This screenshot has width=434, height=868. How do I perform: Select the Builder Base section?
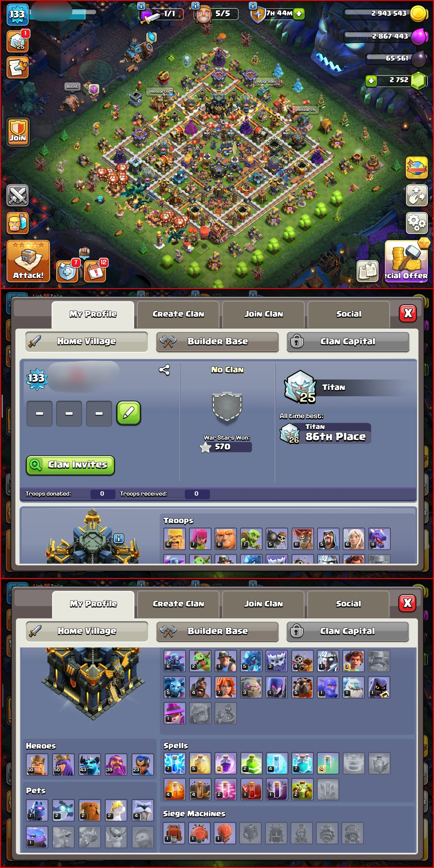point(218,341)
